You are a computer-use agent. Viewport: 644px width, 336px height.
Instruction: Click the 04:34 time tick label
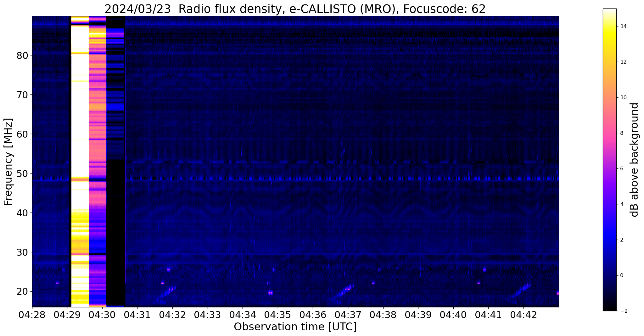243,315
